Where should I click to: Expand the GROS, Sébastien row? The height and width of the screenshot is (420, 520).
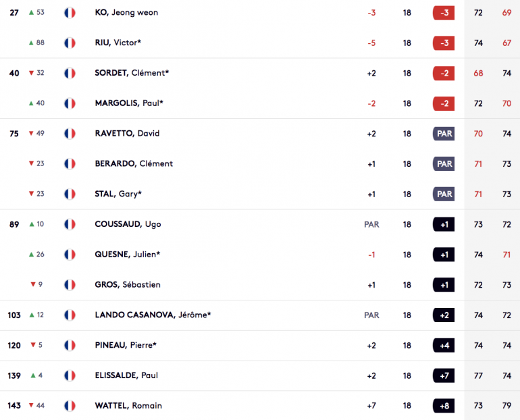point(260,285)
